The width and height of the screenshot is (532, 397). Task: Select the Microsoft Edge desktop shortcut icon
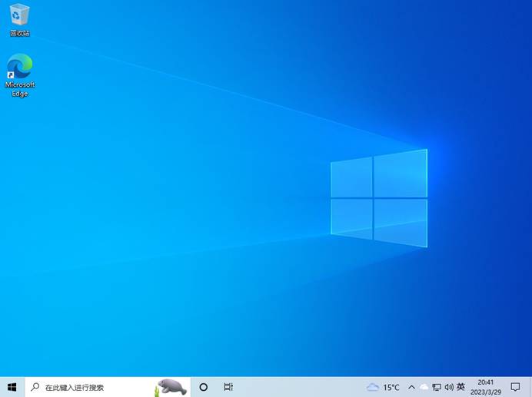[20, 65]
